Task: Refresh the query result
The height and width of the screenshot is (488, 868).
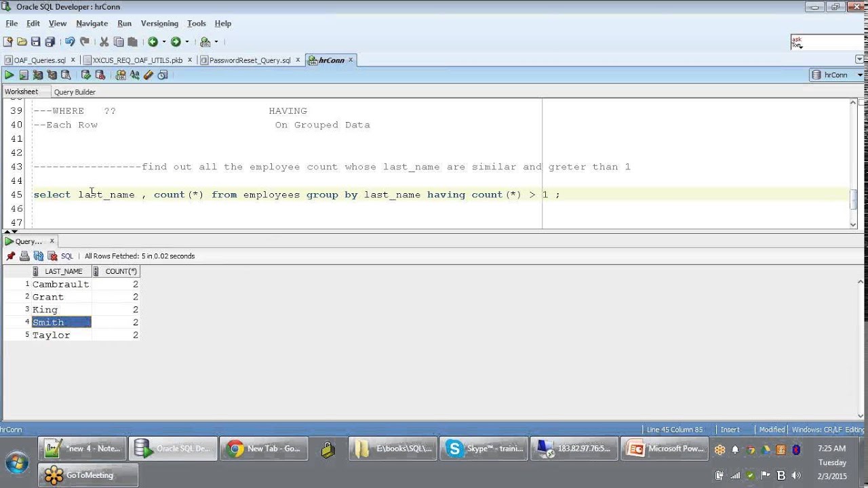Action: 39,256
